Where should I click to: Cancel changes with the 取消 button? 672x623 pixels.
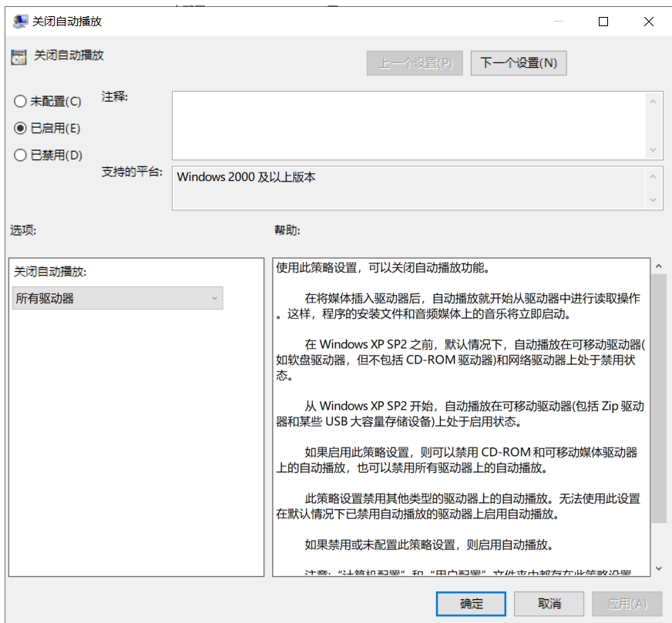coord(549,603)
